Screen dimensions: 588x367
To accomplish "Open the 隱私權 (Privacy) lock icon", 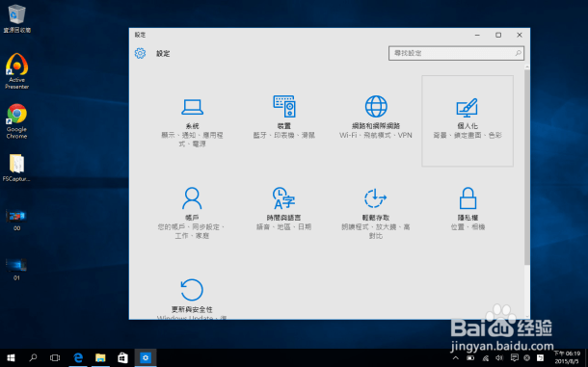I will 468,197.
